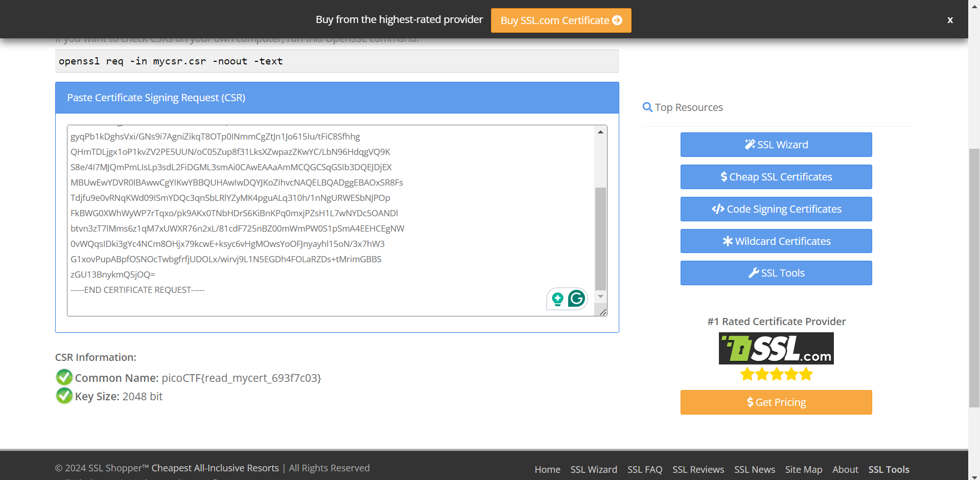Click the magnifier icon beside Top Resources

pos(647,107)
